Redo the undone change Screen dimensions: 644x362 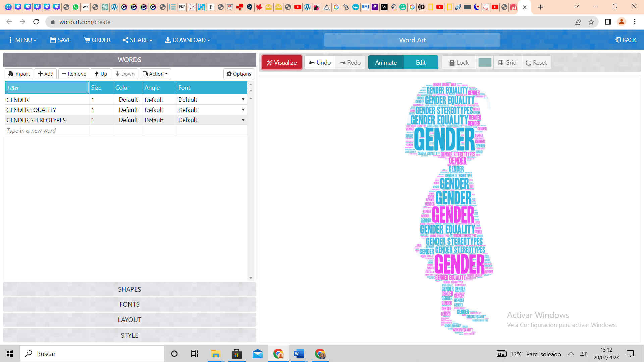[350, 62]
